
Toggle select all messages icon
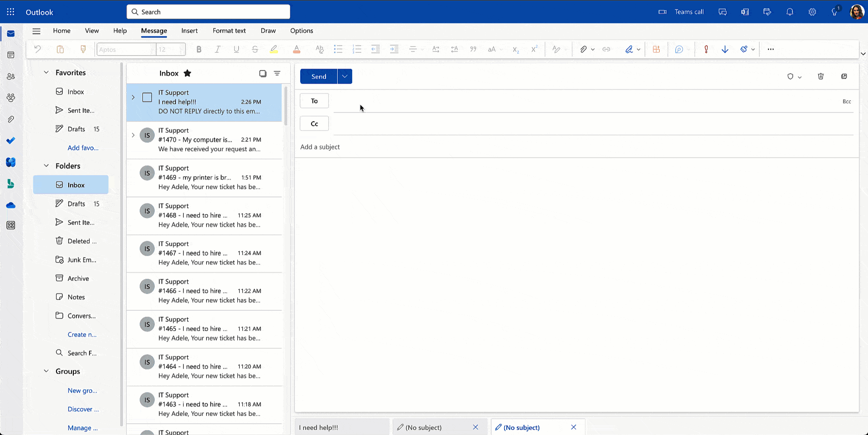click(263, 73)
